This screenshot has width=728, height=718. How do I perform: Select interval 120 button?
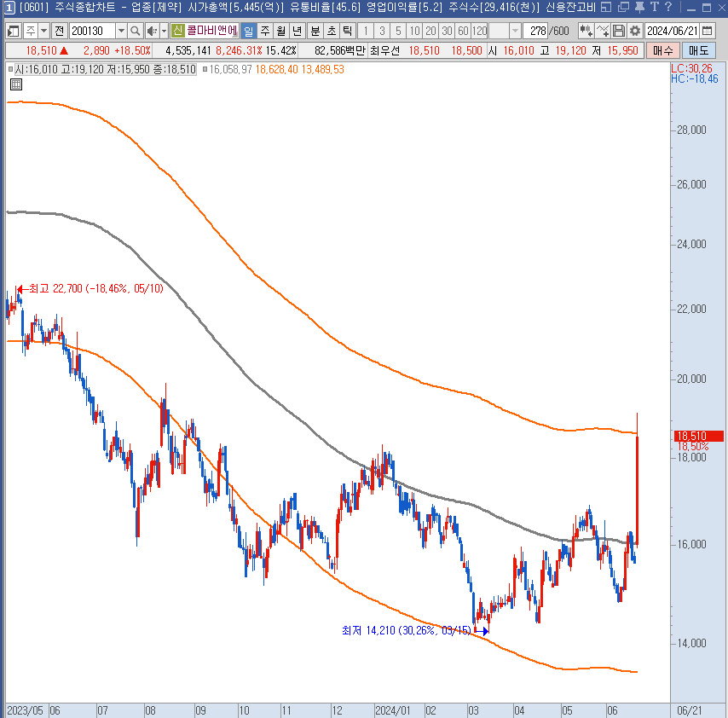click(480, 31)
